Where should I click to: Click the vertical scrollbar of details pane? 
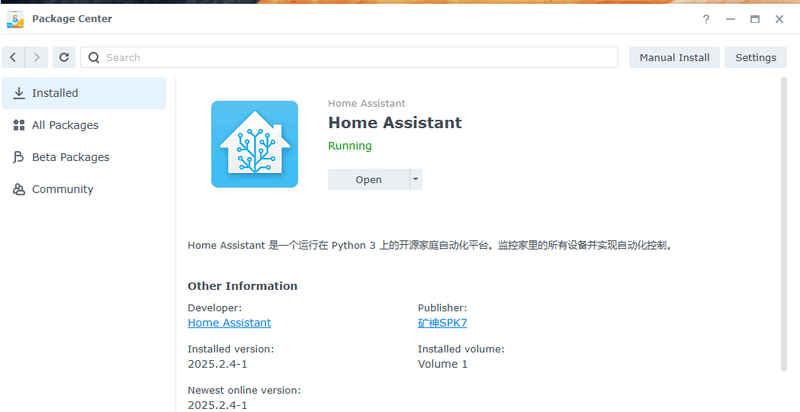tap(784, 224)
